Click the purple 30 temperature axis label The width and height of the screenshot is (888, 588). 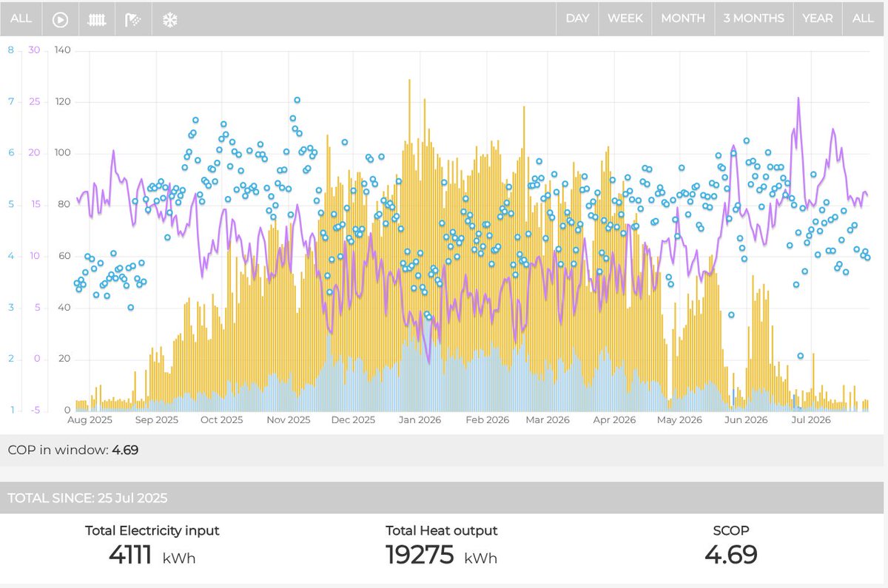[34, 50]
